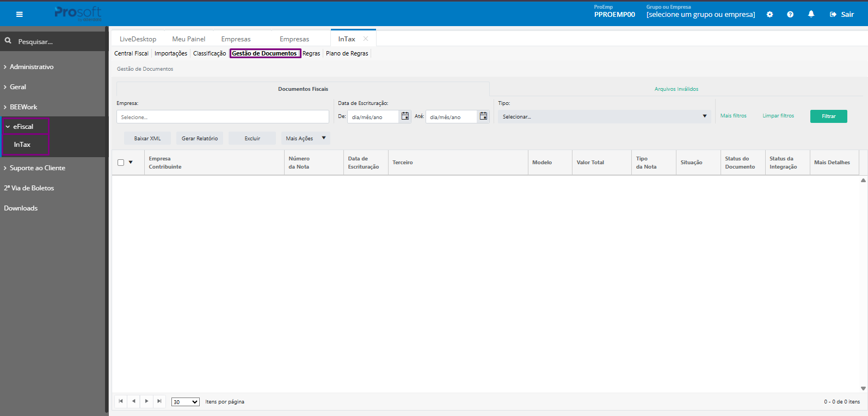Open the notifications bell icon
The image size is (868, 416).
[811, 14]
